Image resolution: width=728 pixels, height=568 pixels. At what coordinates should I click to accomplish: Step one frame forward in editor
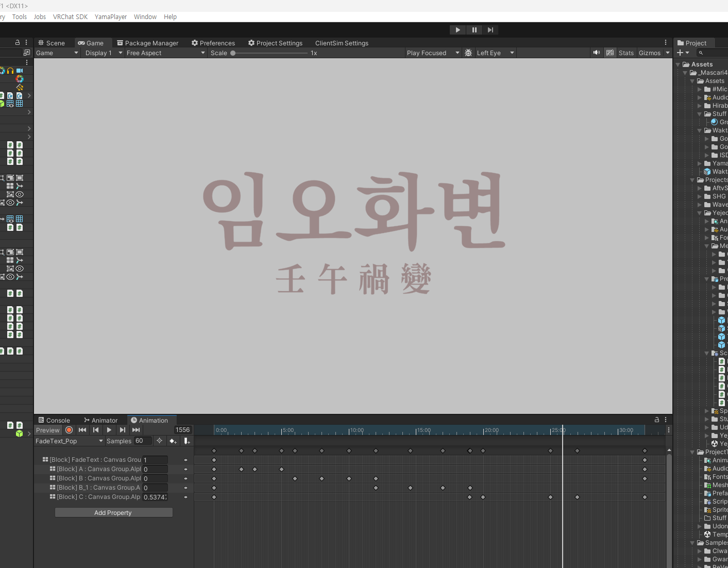tap(490, 30)
